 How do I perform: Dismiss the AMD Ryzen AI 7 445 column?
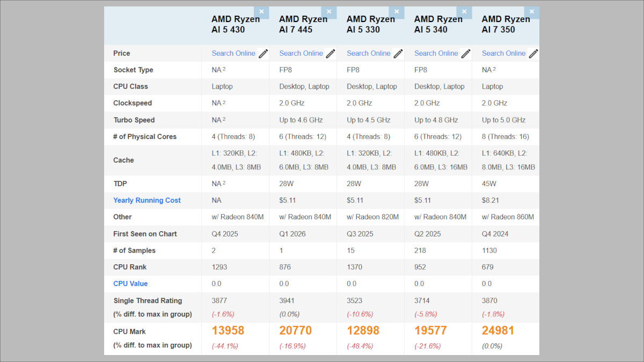coord(329,11)
